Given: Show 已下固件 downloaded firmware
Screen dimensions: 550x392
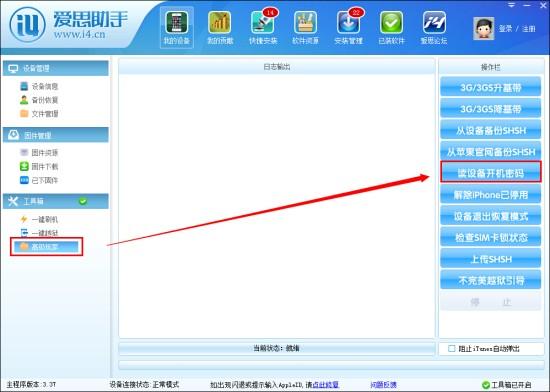Looking at the screenshot, I should point(39,180).
